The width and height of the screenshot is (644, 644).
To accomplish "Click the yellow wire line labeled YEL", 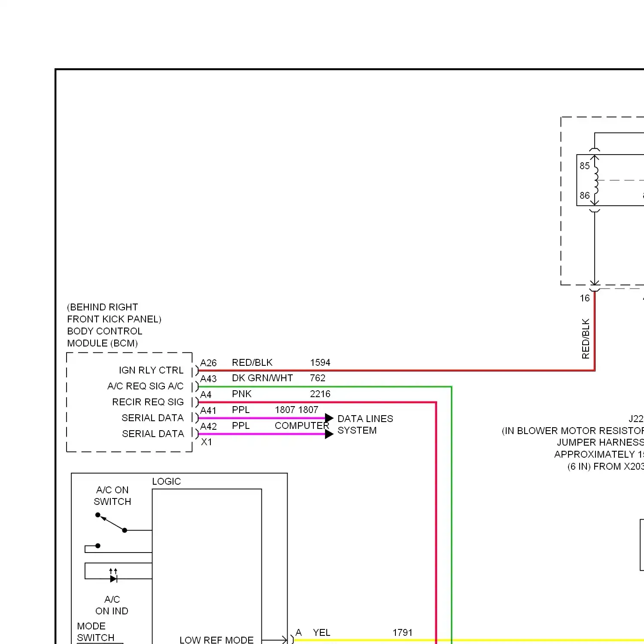I will [468, 640].
